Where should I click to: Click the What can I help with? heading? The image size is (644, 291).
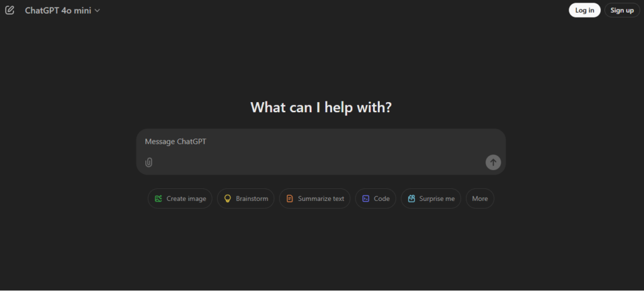tap(321, 108)
